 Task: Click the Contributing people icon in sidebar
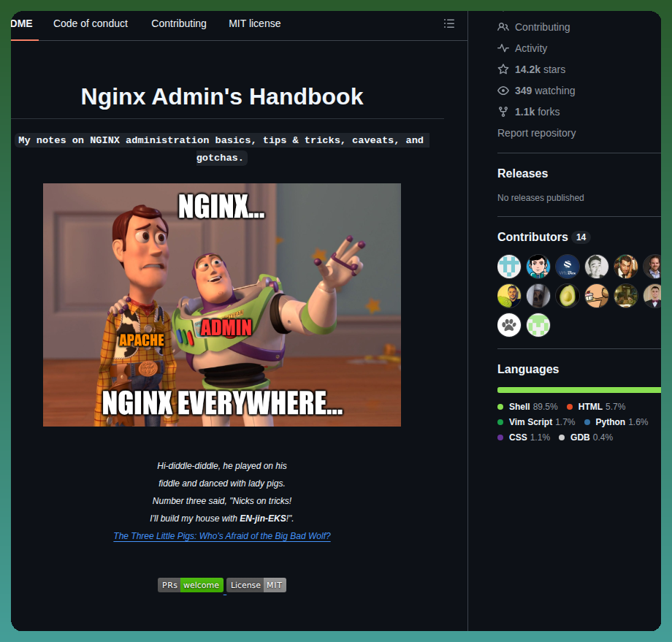503,27
